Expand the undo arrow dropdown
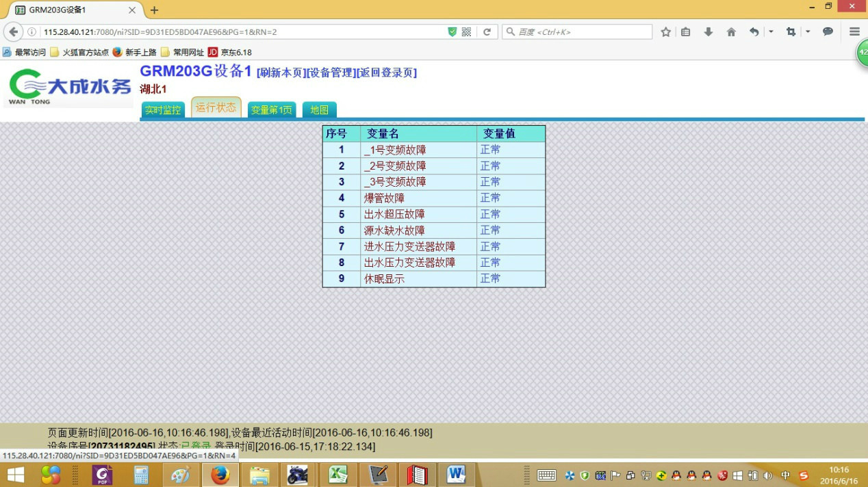 coord(771,32)
